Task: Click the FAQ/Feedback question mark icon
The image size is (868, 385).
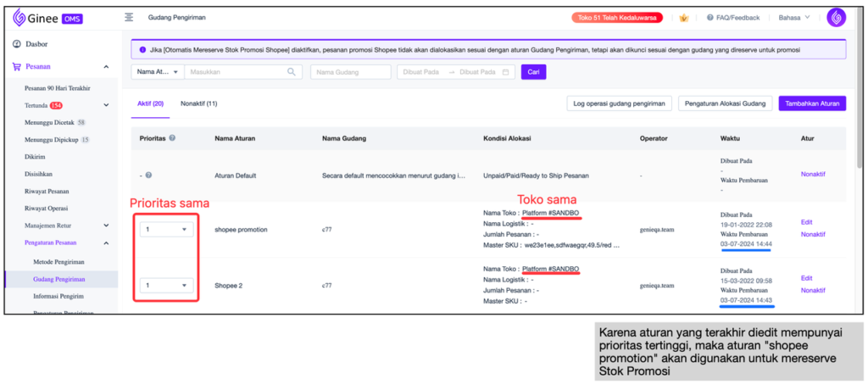Action: click(709, 18)
